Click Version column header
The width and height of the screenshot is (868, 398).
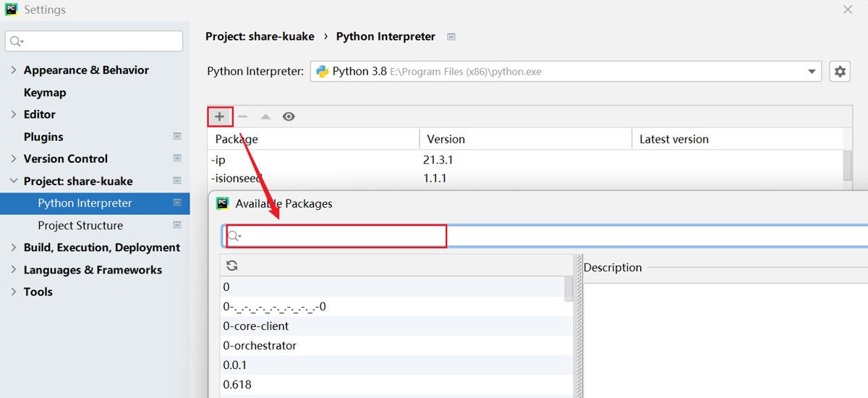(525, 139)
